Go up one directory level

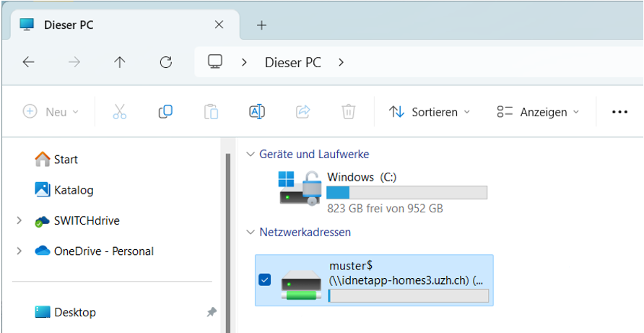tap(120, 62)
